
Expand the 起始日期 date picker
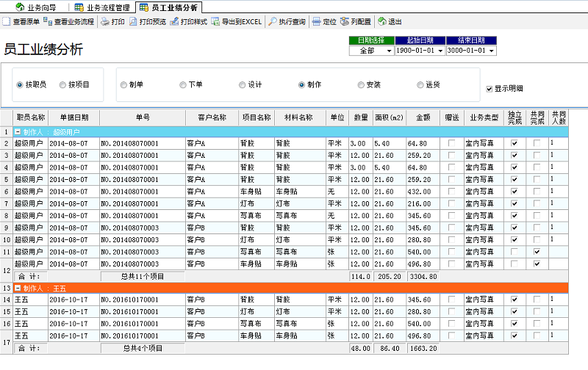(x=440, y=51)
